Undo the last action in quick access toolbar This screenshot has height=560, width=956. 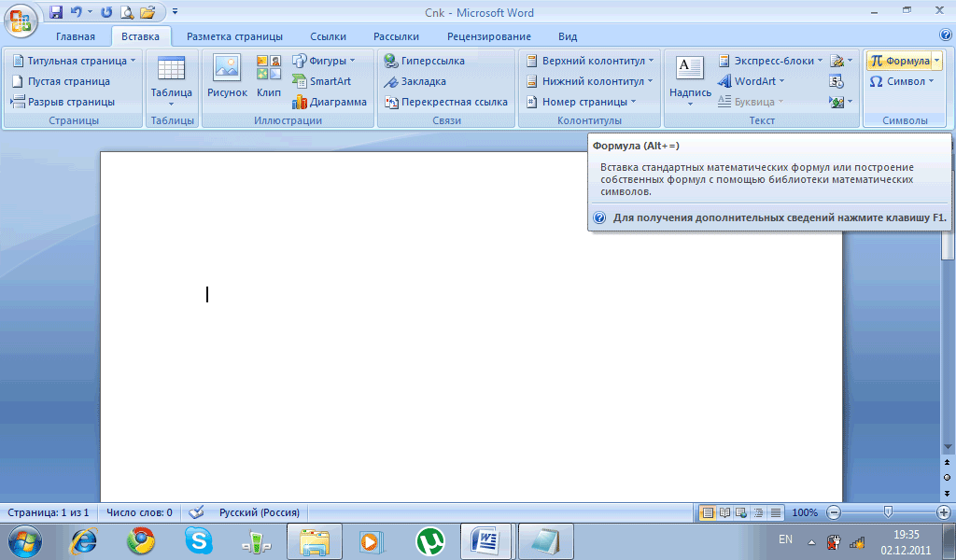click(x=77, y=11)
